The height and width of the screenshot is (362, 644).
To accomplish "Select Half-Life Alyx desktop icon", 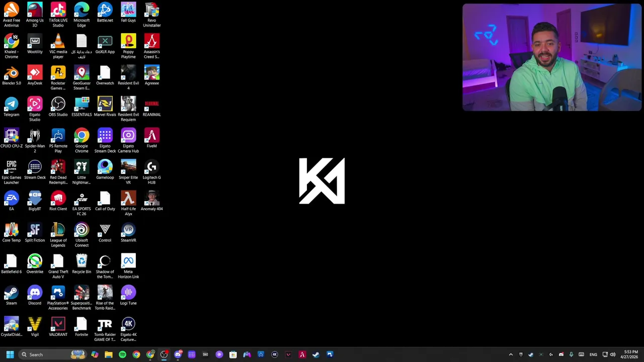I will pyautogui.click(x=128, y=203).
